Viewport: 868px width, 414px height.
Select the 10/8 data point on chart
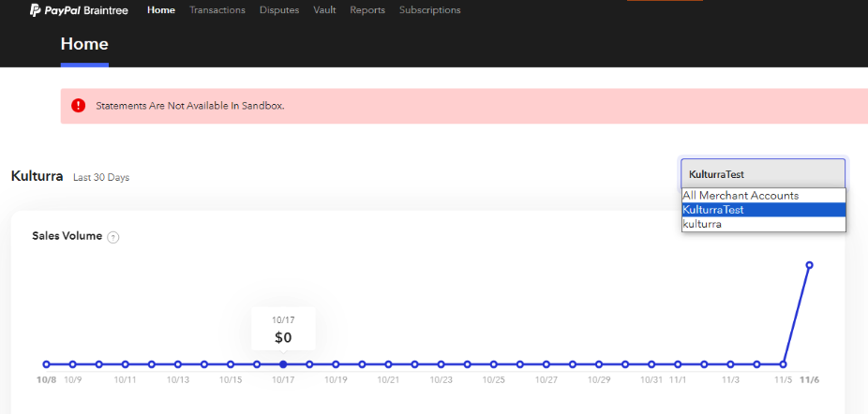[x=47, y=364]
